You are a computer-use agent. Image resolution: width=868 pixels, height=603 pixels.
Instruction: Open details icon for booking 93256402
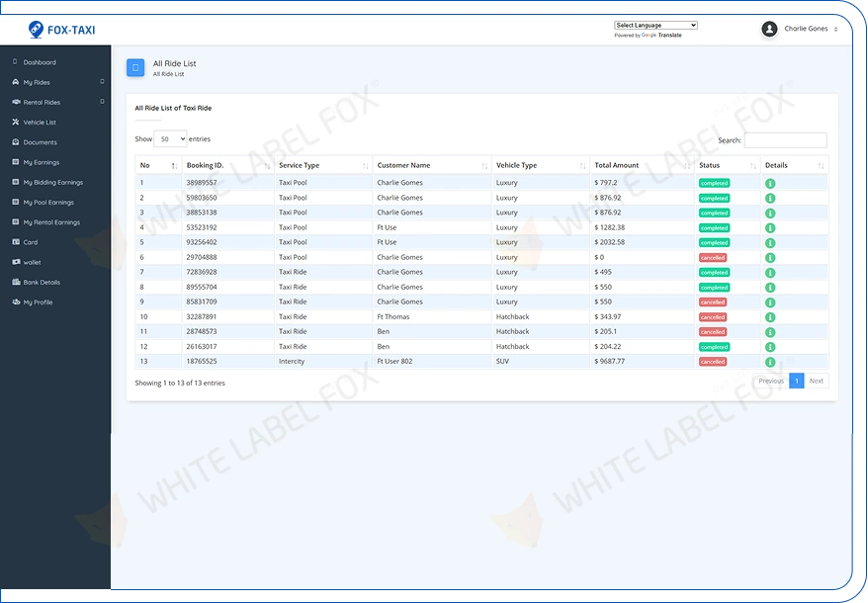click(x=770, y=243)
